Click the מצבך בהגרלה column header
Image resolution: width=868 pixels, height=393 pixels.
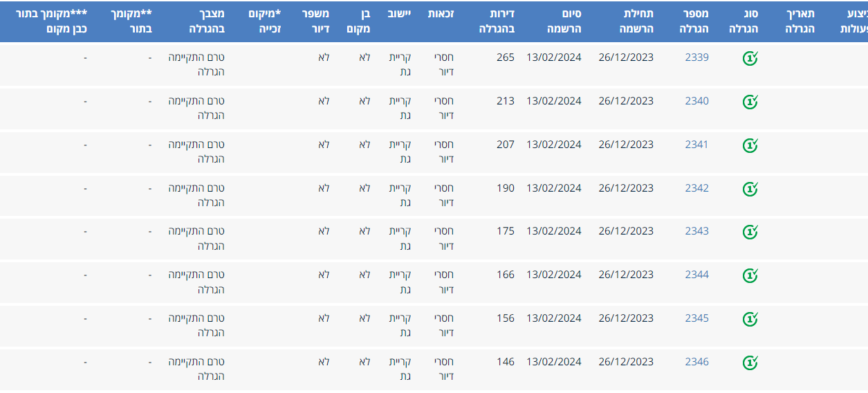click(x=207, y=21)
